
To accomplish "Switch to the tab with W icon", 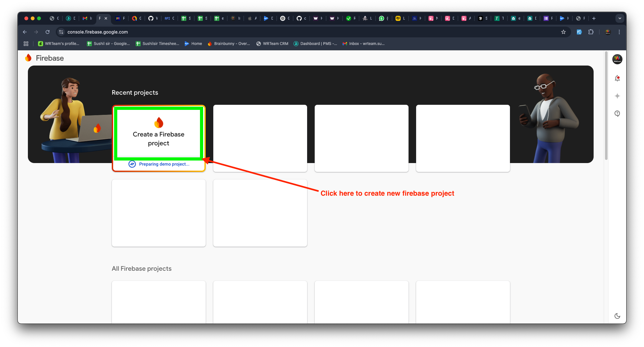I will coord(120,18).
